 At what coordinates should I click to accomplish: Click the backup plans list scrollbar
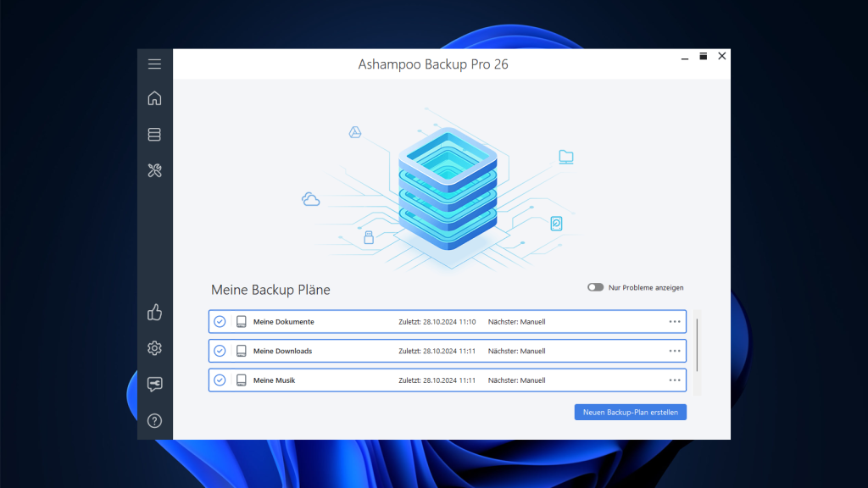[697, 346]
